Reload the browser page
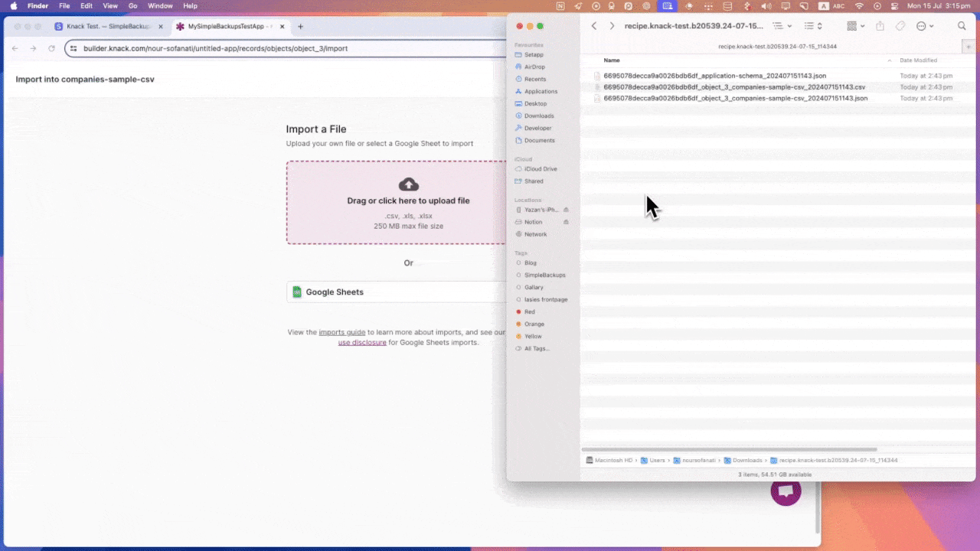The height and width of the screenshot is (551, 980). 51,48
